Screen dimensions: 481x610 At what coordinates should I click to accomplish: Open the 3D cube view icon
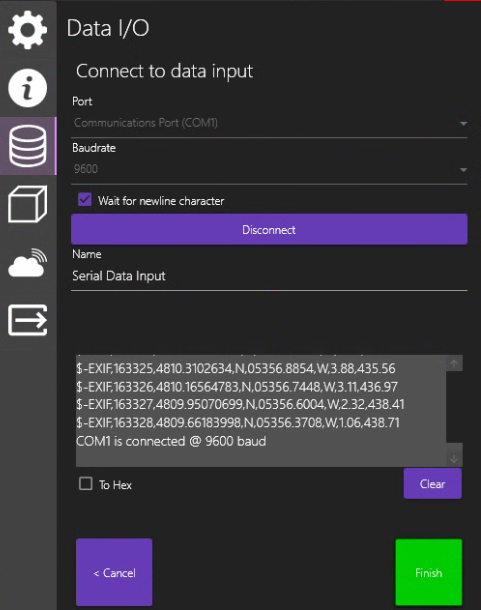28,204
